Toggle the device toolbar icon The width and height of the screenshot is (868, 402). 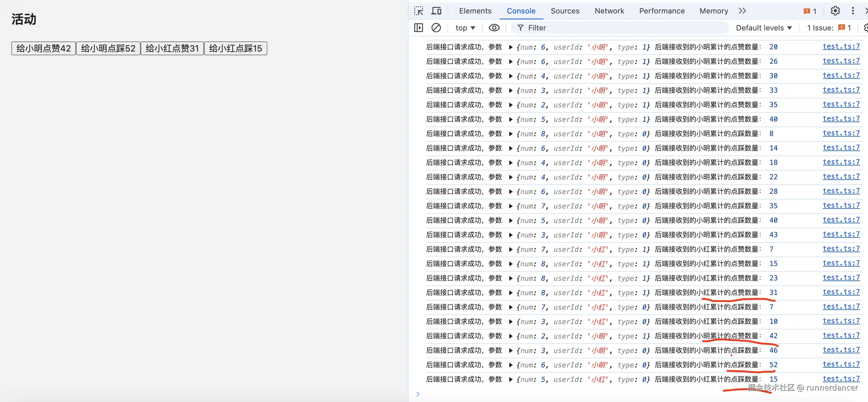click(x=437, y=11)
